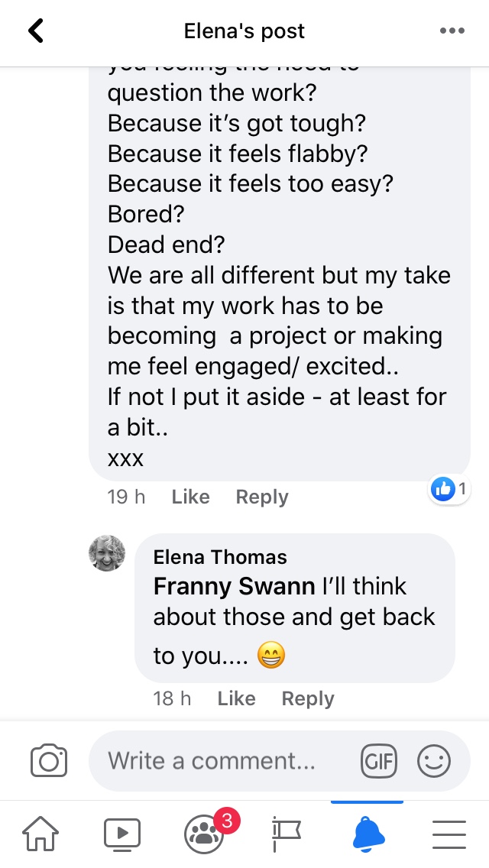Open the Pages flag tab

287,832
